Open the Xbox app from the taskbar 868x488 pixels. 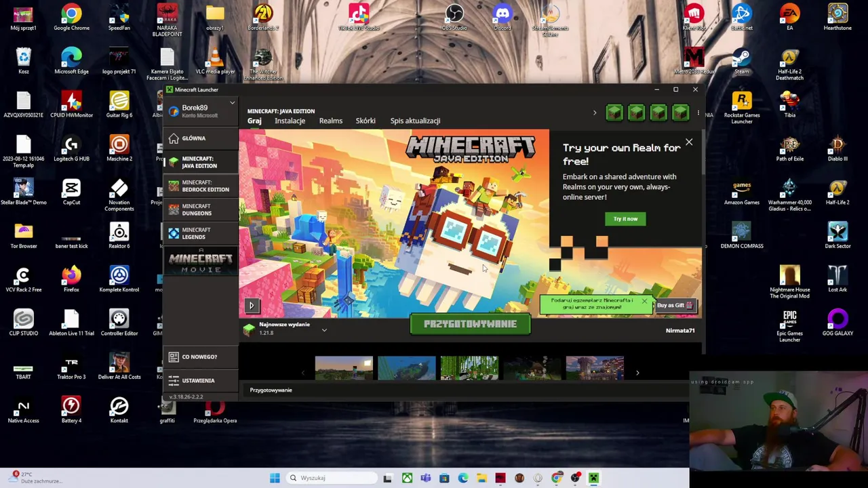pyautogui.click(x=407, y=478)
